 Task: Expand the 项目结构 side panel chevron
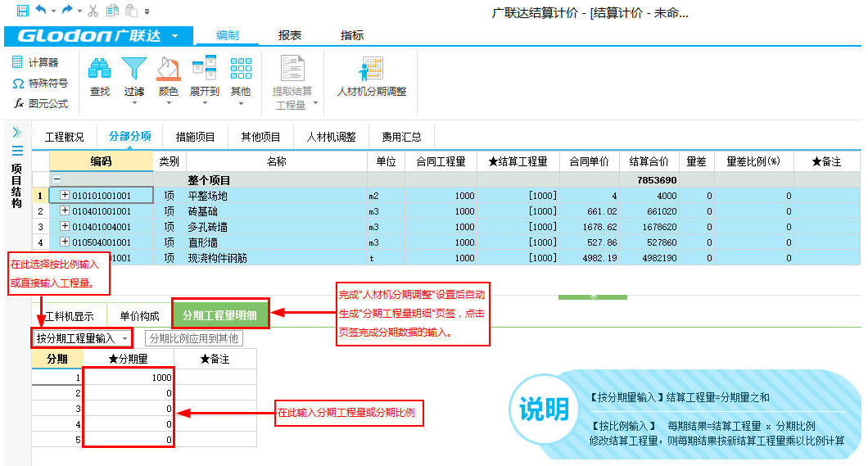point(16,132)
